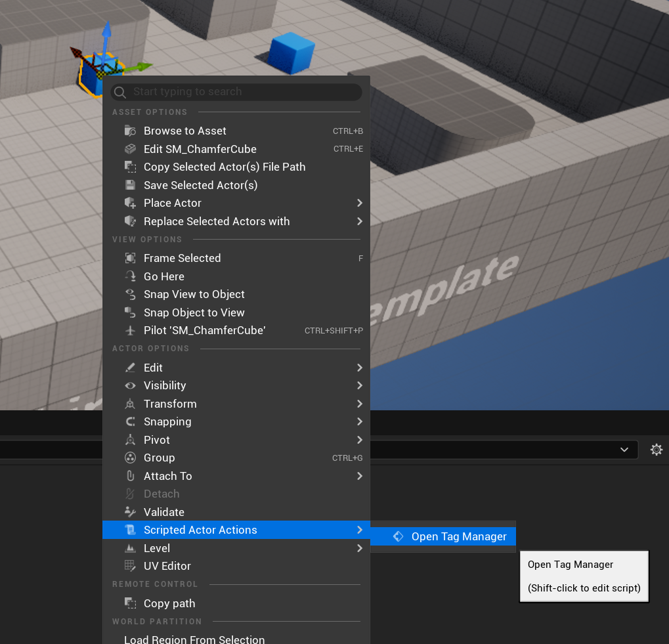Click Copy path under Remote Control
669x644 pixels.
tap(169, 603)
